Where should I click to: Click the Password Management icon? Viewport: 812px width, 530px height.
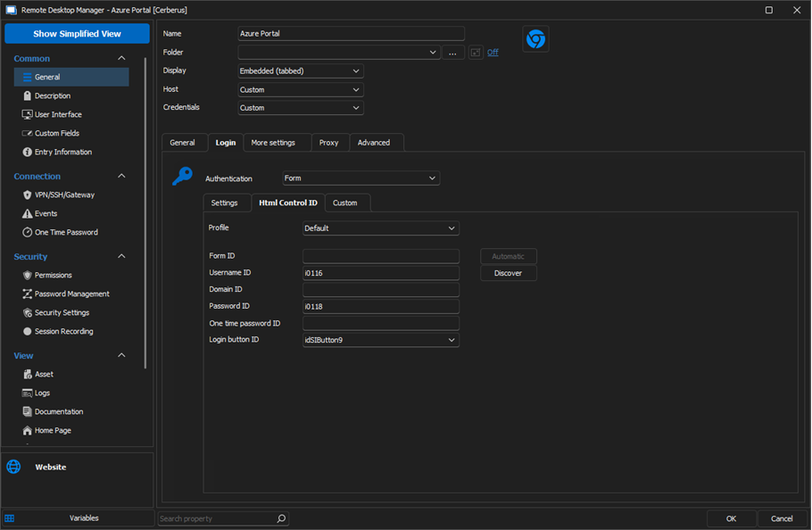tap(28, 294)
